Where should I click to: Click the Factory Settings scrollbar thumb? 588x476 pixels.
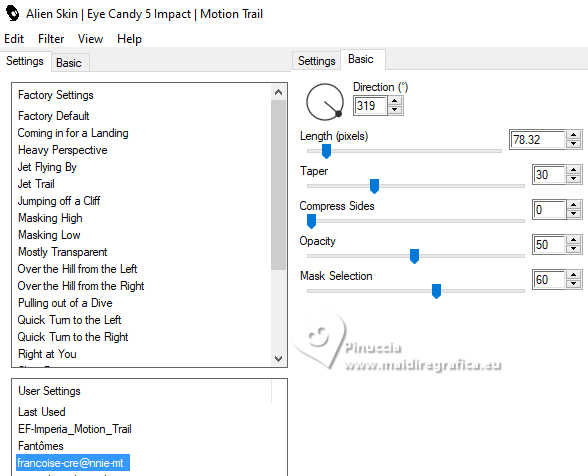pyautogui.click(x=278, y=185)
